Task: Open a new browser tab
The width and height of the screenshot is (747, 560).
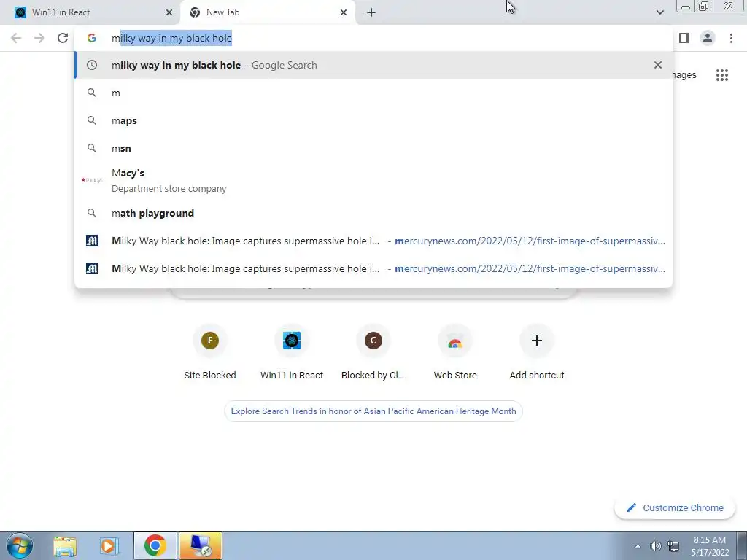Action: (371, 12)
